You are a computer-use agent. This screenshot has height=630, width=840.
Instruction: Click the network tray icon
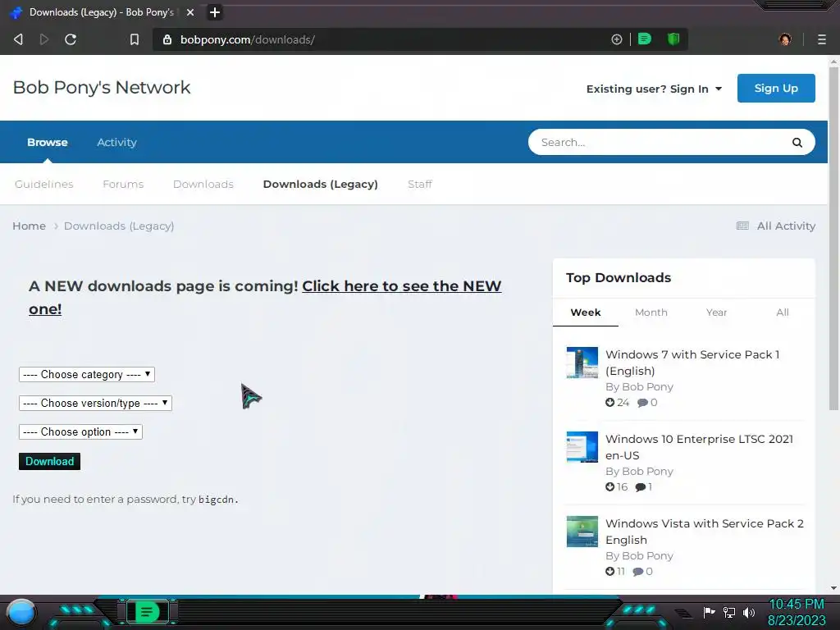click(x=728, y=612)
